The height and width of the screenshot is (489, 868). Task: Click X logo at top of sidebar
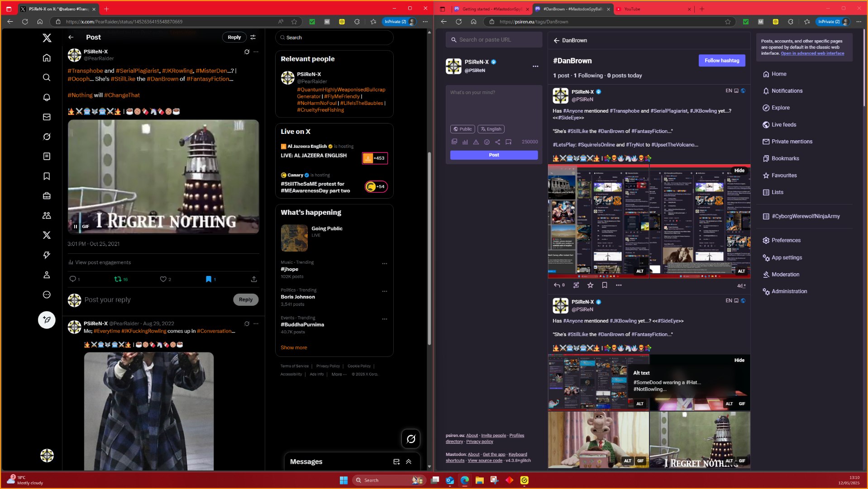tap(47, 38)
